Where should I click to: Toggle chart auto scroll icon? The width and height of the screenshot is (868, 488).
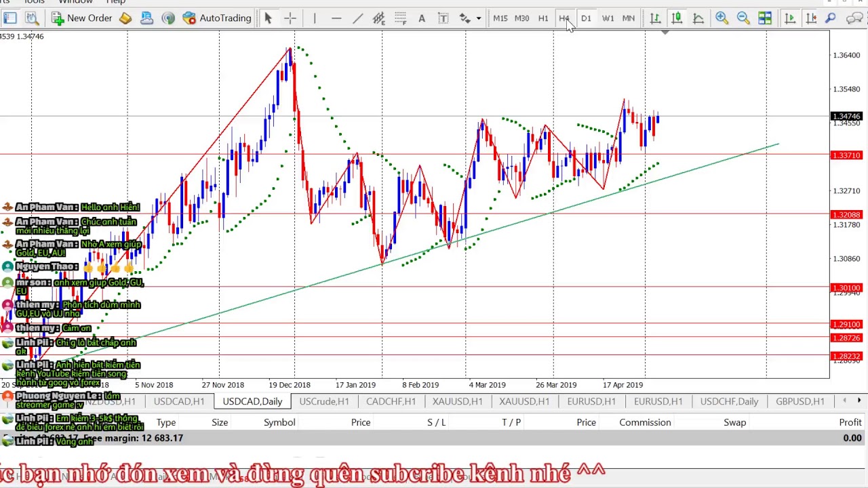click(790, 18)
